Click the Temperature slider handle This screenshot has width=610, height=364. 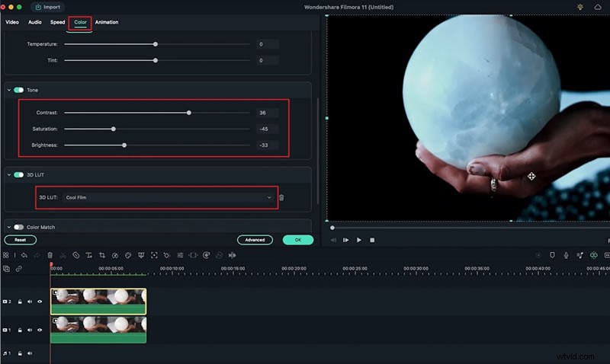(156, 44)
